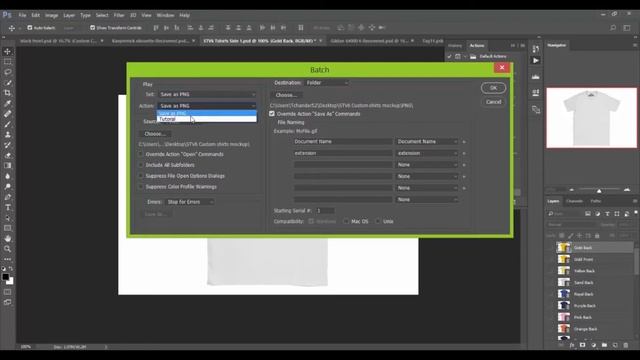Open the extension file naming dropdown
The image size is (640, 360).
click(x=427, y=153)
